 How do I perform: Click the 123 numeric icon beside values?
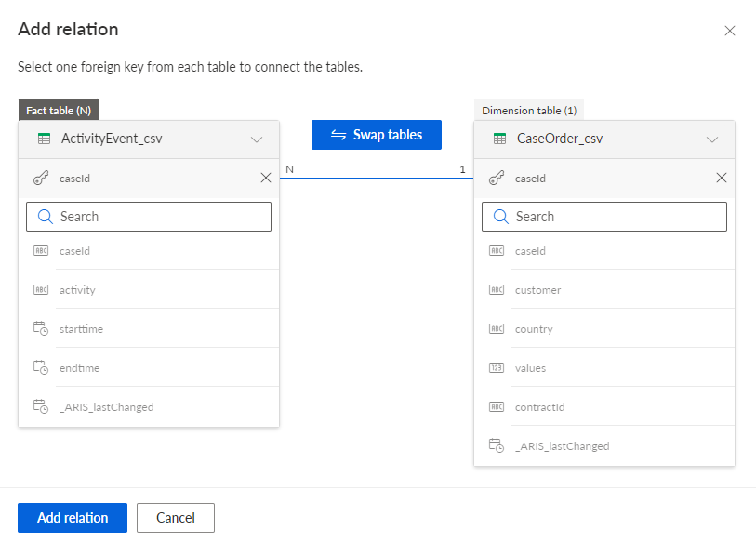point(497,368)
